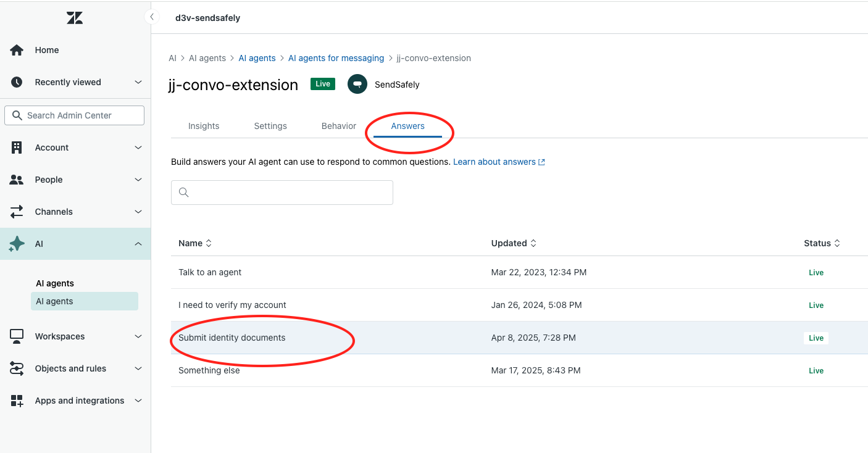Image resolution: width=868 pixels, height=453 pixels.
Task: Click the Objects and rules icon
Action: [x=17, y=368]
